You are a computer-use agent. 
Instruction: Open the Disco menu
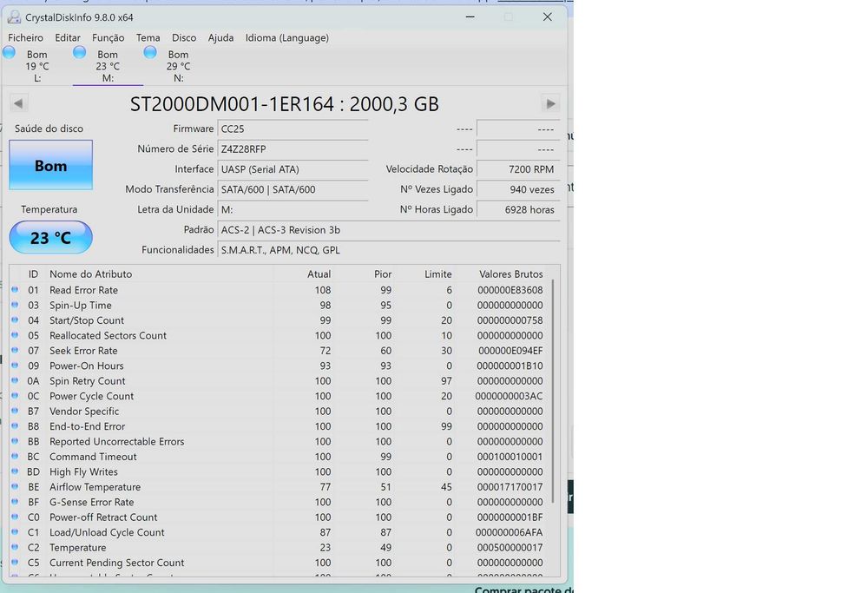[x=184, y=37]
